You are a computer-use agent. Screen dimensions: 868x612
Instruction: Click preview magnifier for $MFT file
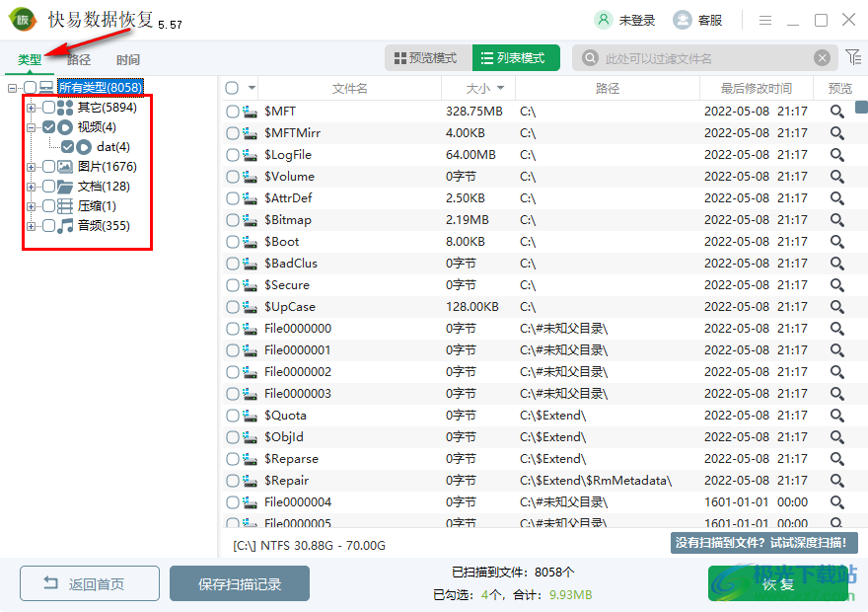836,112
